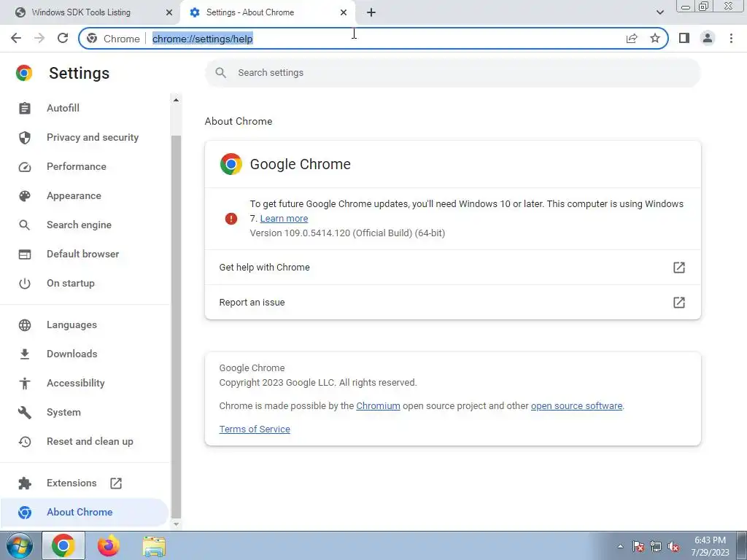Open Get help with Chrome
Image resolution: width=747 pixels, height=560 pixels.
[452, 267]
